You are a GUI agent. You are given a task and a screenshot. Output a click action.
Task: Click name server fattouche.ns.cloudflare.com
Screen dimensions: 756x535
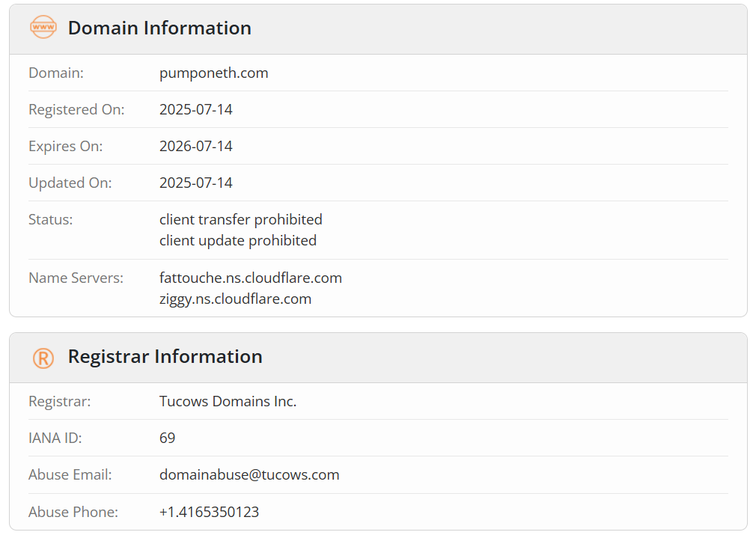click(x=251, y=278)
